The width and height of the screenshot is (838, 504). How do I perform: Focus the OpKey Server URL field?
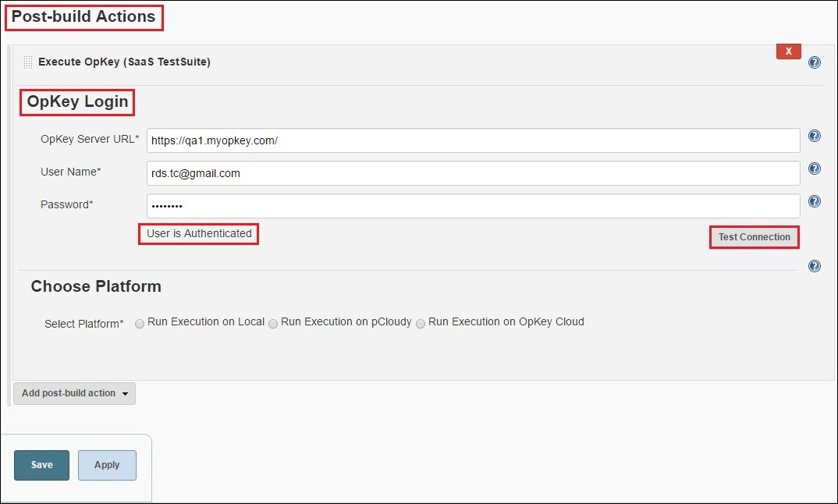(473, 140)
